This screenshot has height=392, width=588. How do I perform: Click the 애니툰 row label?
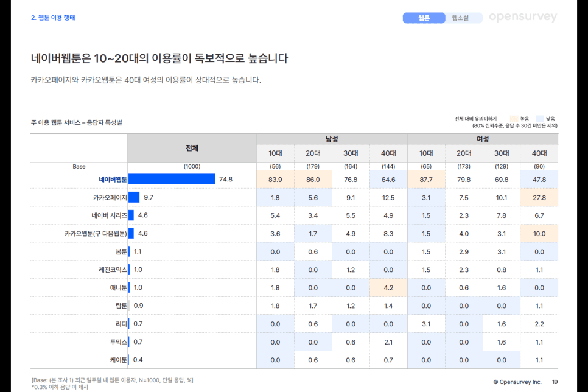[x=119, y=288]
